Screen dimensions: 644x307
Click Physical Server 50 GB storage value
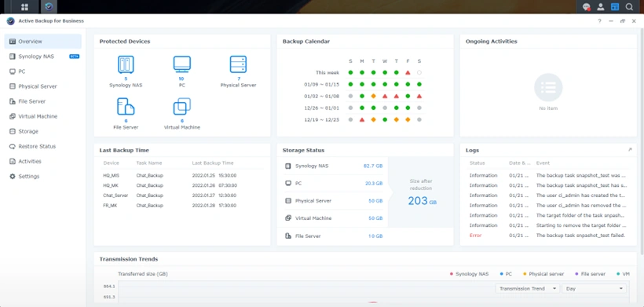pos(375,201)
